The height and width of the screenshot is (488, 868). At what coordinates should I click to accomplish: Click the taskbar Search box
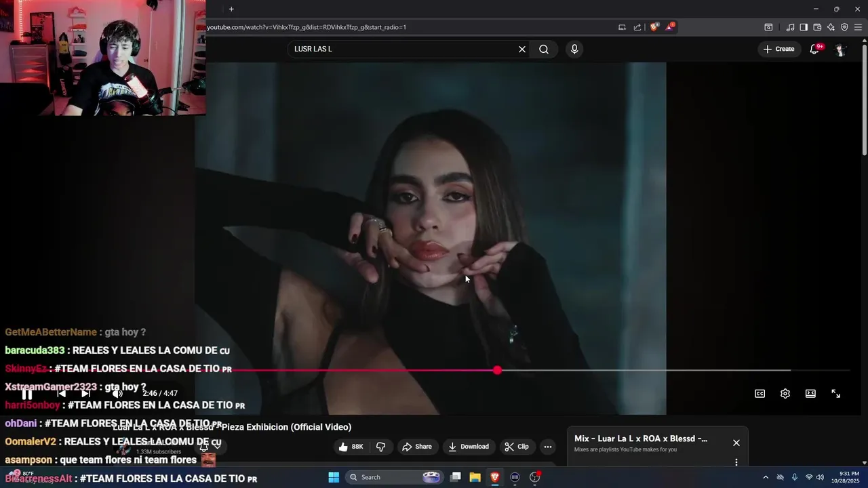[394, 477]
